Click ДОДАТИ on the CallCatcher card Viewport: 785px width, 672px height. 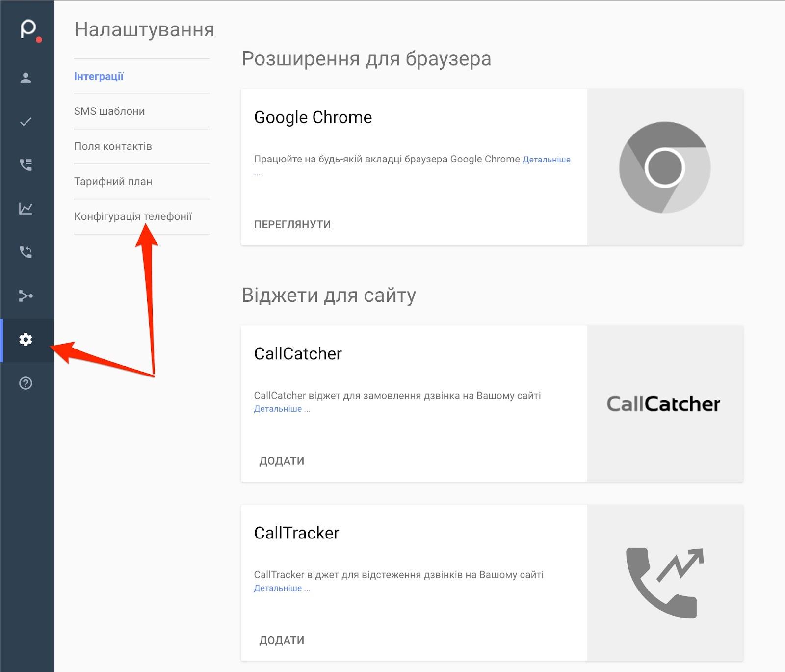click(282, 461)
